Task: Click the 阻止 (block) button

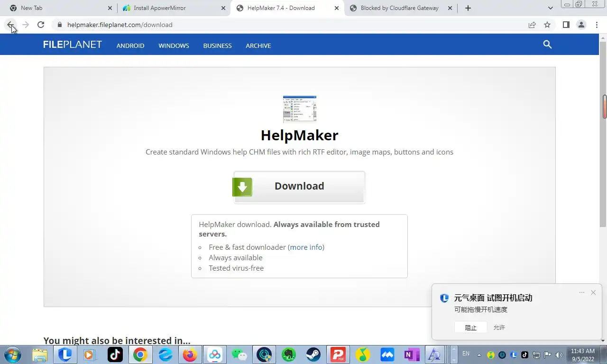Action: [470, 328]
